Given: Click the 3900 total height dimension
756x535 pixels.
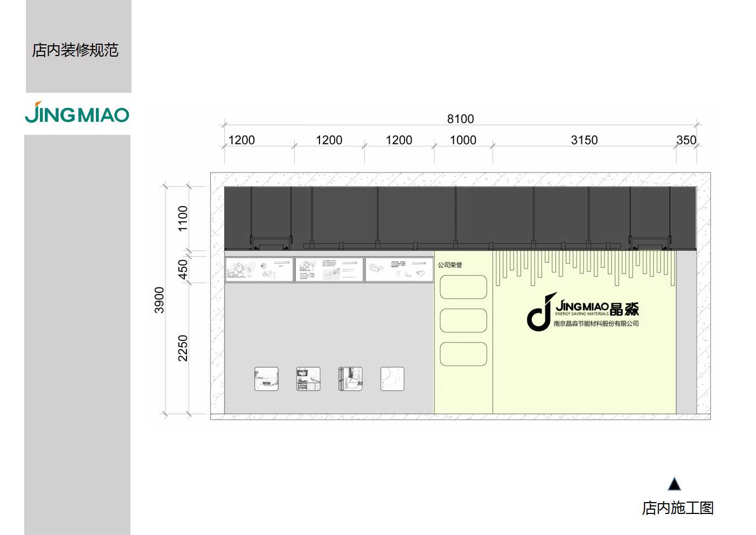Looking at the screenshot, I should pos(159,300).
